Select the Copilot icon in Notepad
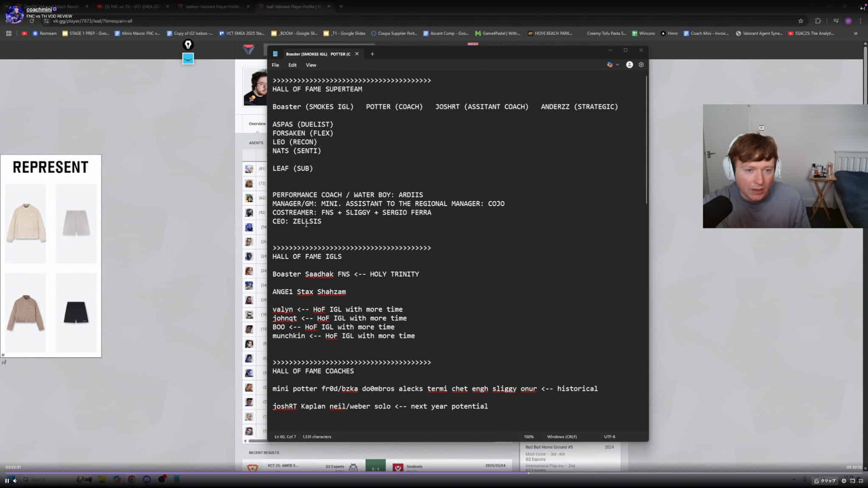Viewport: 868px width, 488px height. (609, 65)
